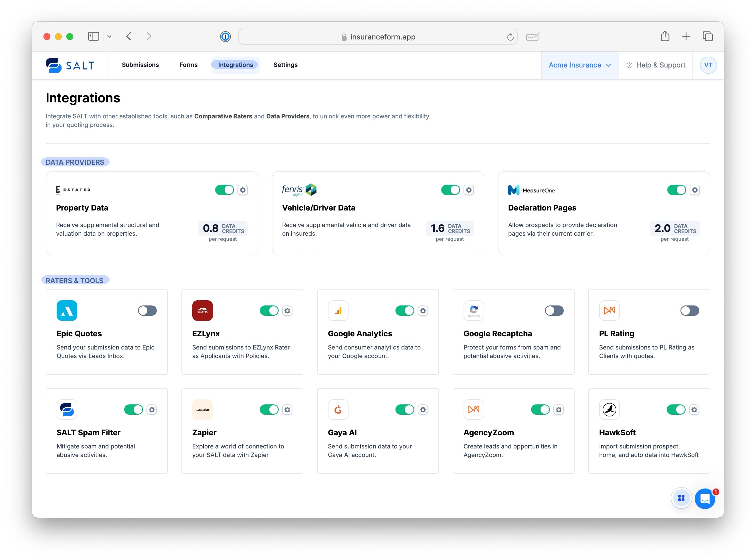The width and height of the screenshot is (756, 560).
Task: Go forward in Safari
Action: 149,36
